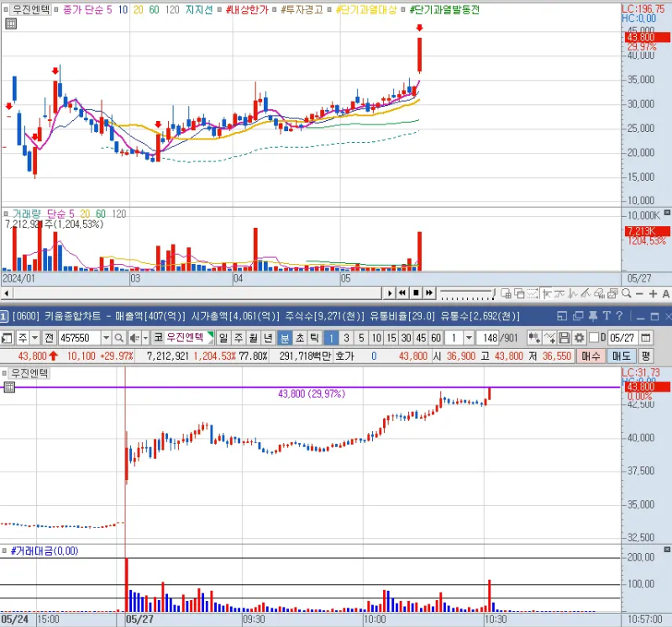
Task: Collapse the 거래대금 panel corner button
Action: (667, 550)
